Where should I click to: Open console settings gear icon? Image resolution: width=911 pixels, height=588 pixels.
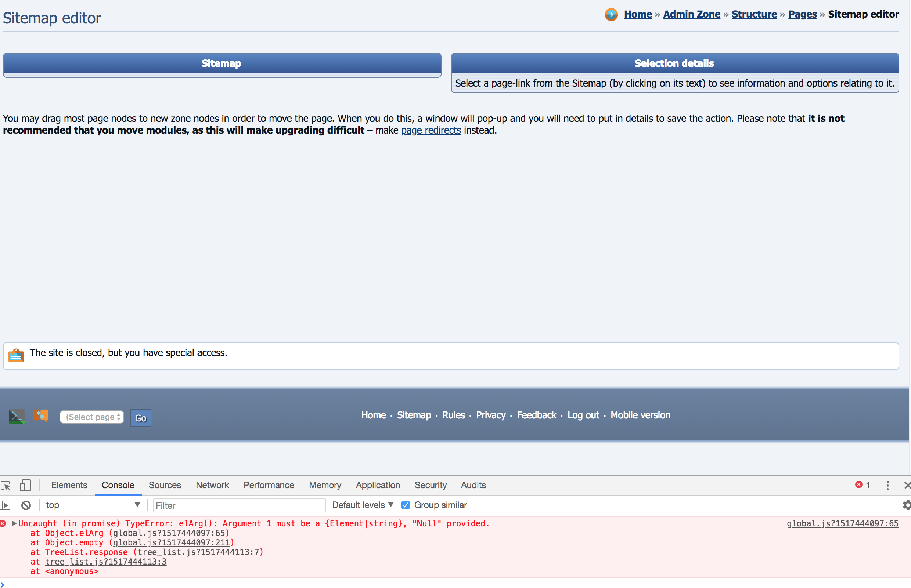[x=907, y=505]
